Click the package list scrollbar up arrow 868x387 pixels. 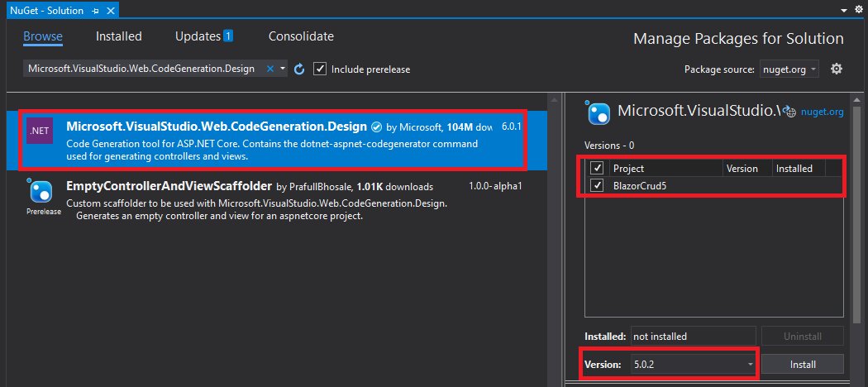(x=553, y=99)
